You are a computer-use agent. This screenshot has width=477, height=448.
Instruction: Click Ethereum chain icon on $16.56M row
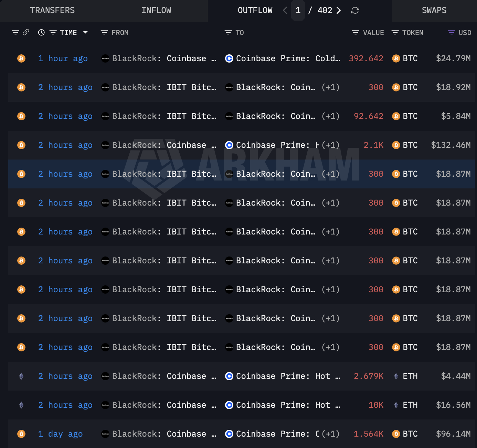pyautogui.click(x=21, y=405)
